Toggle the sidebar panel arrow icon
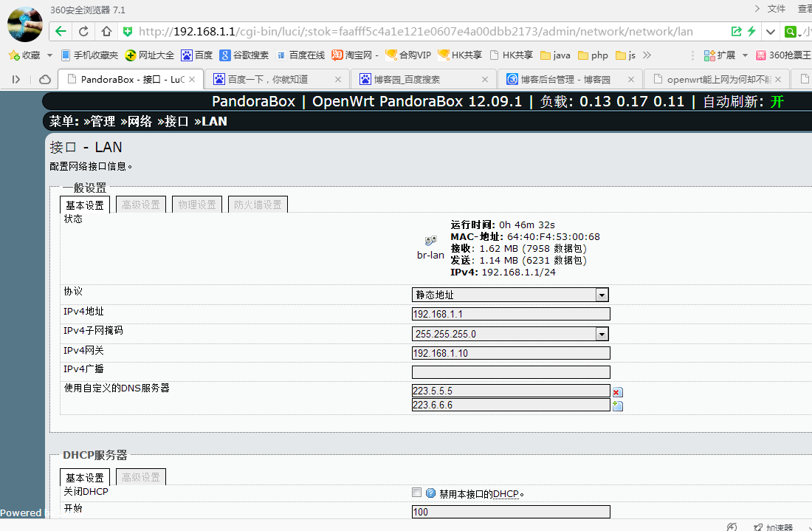This screenshot has height=531, width=812. 16,79
